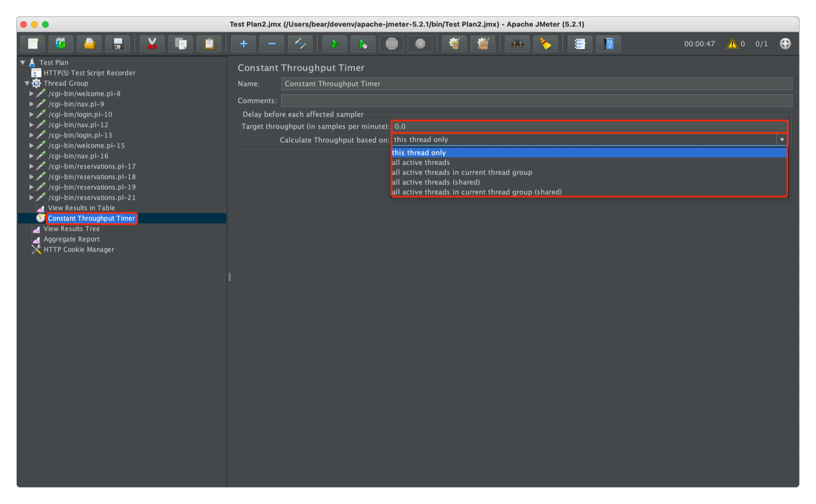Collapse all nodes with minus icon
The image size is (816, 504).
(x=272, y=44)
